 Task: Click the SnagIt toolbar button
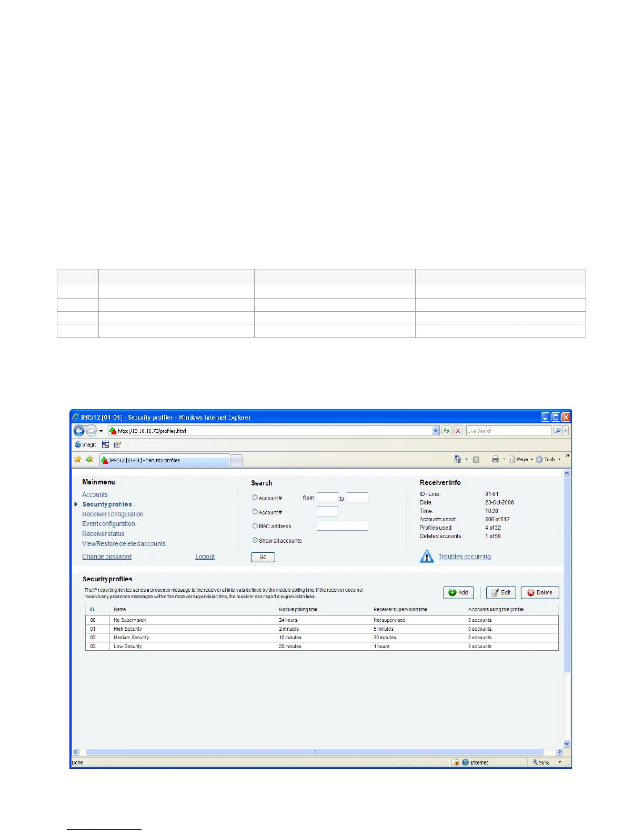click(86, 445)
